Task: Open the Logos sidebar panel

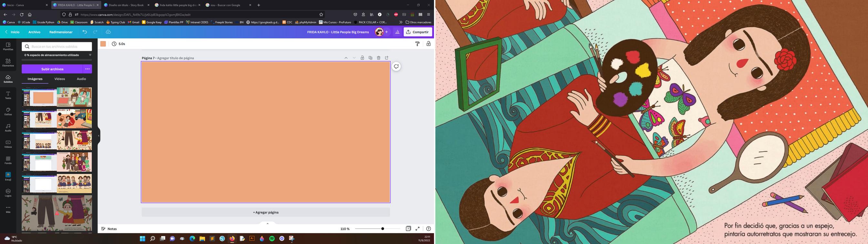Action: 8,193
